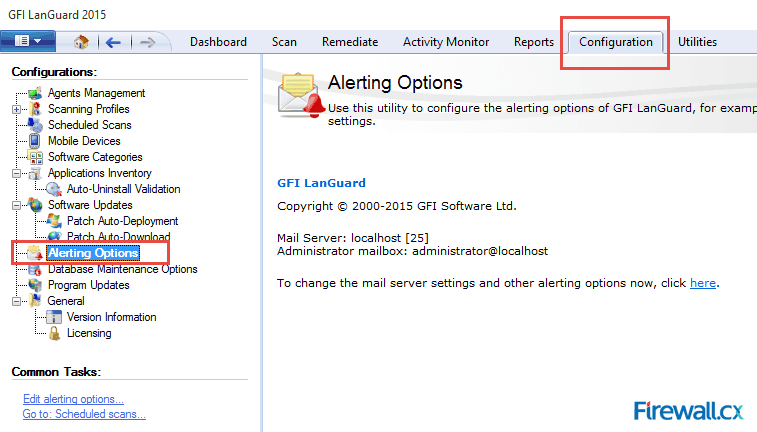
Task: Click the GFI LanGuard blue heading
Action: click(321, 183)
